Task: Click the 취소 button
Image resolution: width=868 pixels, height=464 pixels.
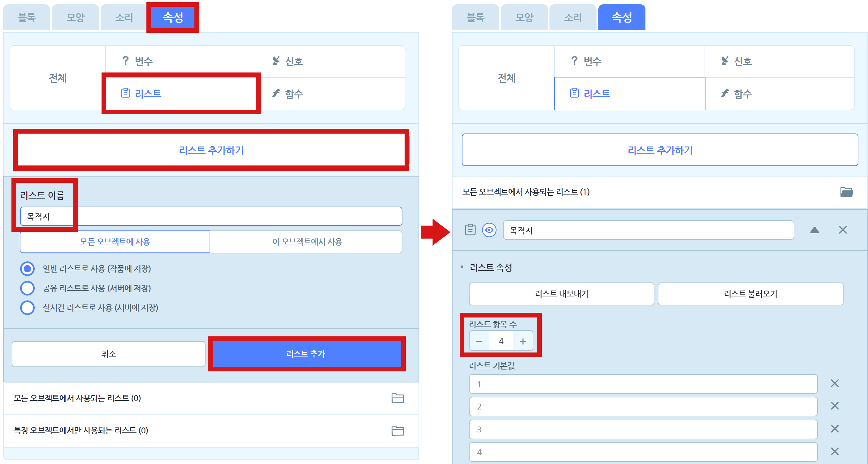Action: [x=108, y=354]
